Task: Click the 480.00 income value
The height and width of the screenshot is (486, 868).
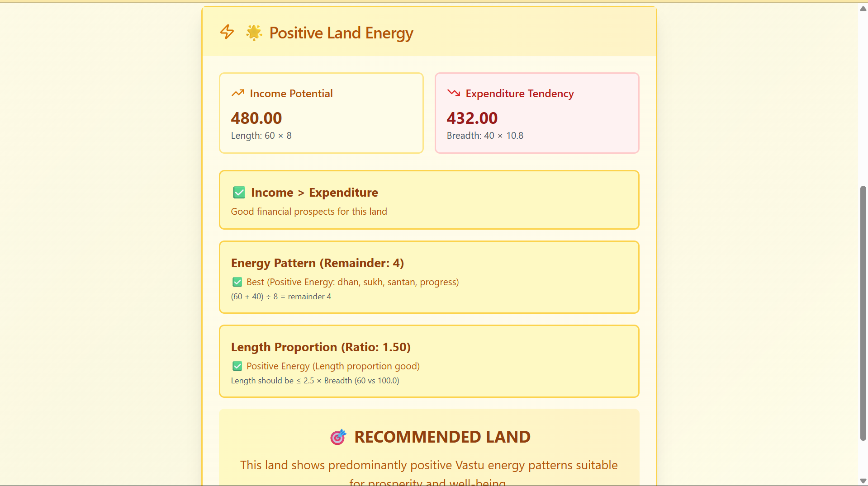Action: tap(256, 118)
